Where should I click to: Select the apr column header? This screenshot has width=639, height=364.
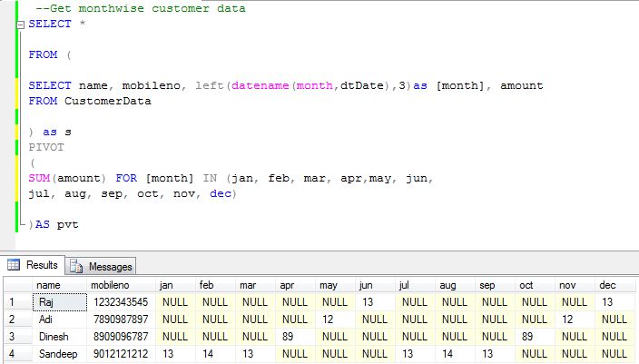[x=295, y=285]
